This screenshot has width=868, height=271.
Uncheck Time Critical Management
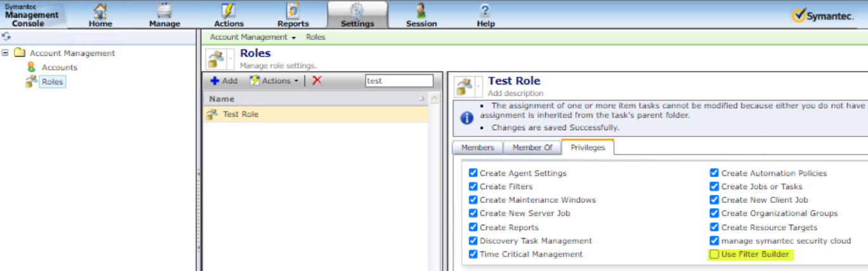point(473,254)
